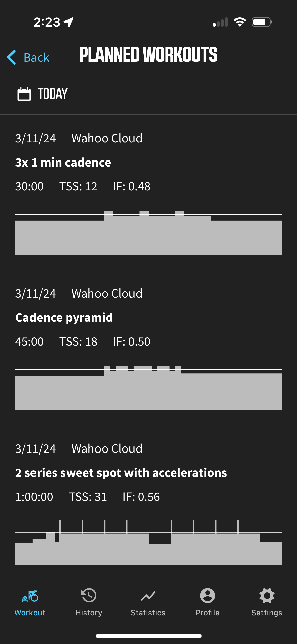Tap the Cadence pyramid interval graph
The width and height of the screenshot is (297, 644).
(x=148, y=388)
